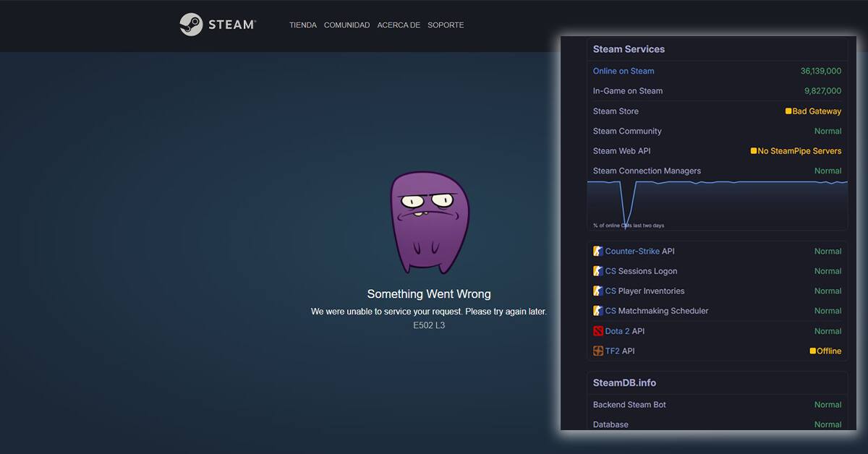This screenshot has height=454, width=868.
Task: Click the Steam Store row label
Action: 616,111
